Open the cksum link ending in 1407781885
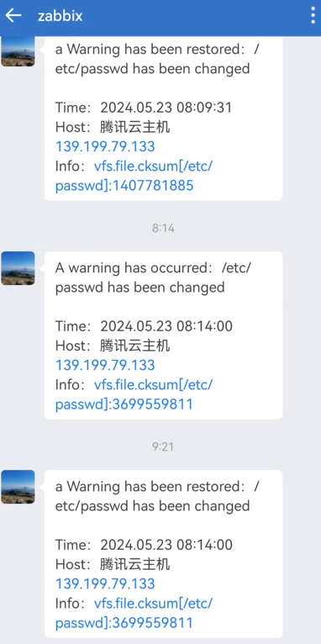The height and width of the screenshot is (644, 321). point(134,177)
